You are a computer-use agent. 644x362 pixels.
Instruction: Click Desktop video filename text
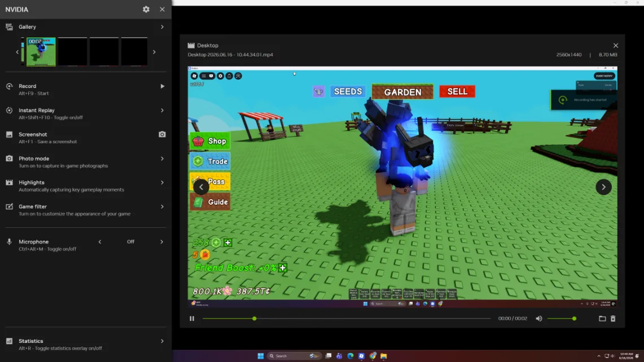pyautogui.click(x=230, y=55)
